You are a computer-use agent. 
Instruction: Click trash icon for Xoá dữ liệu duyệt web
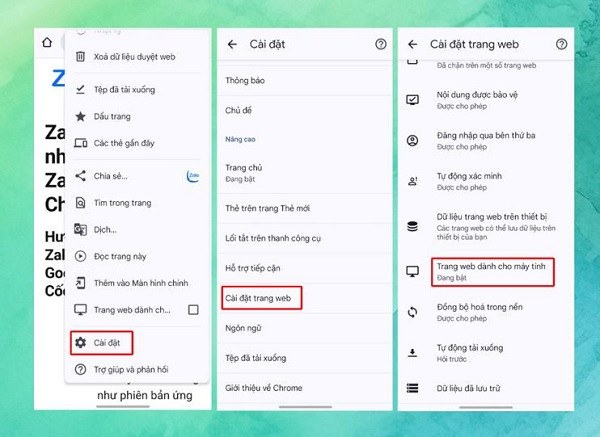pyautogui.click(x=80, y=57)
